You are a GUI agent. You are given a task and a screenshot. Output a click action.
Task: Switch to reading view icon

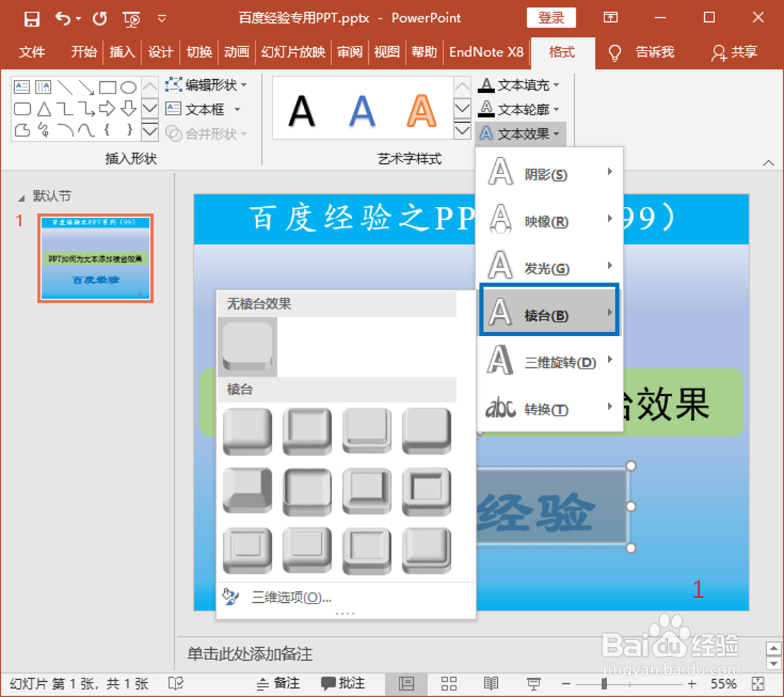tap(491, 683)
